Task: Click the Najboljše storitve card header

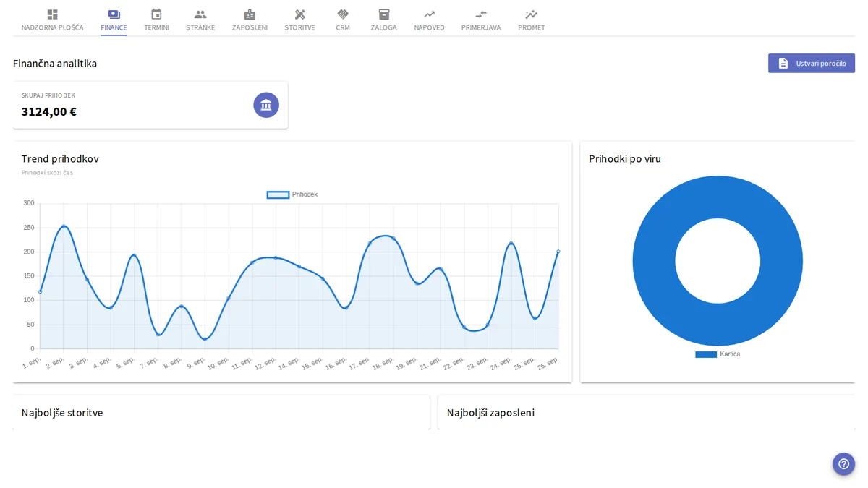Action: click(62, 413)
